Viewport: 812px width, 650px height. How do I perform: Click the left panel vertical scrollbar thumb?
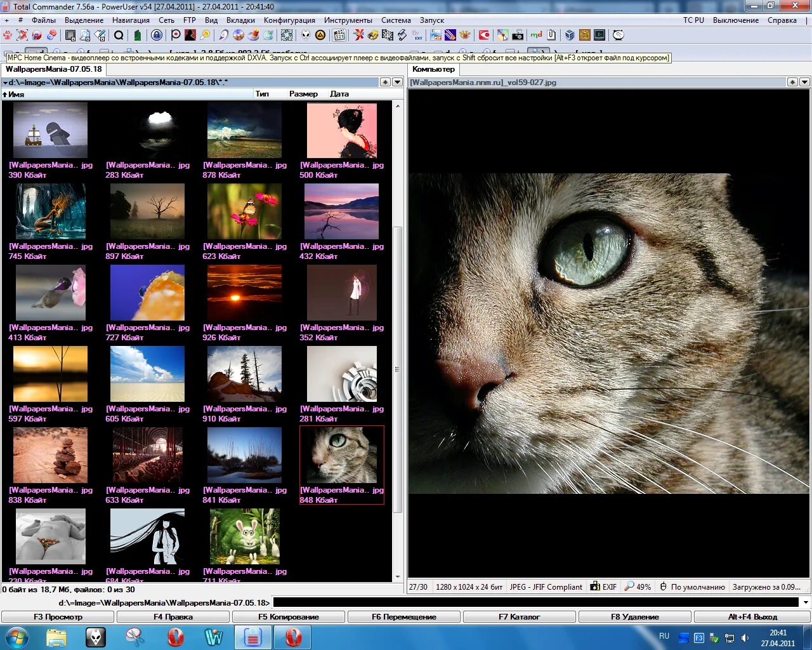398,369
